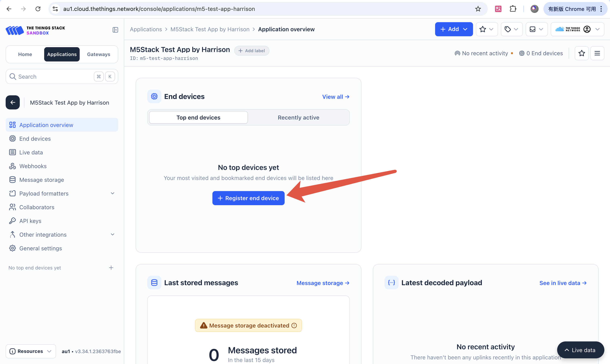The height and width of the screenshot is (364, 610).
Task: Open the Resources dropdown
Action: point(31,351)
